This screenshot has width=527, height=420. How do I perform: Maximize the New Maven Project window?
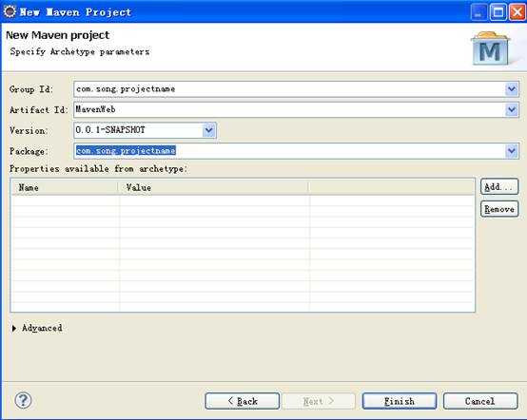click(498, 12)
